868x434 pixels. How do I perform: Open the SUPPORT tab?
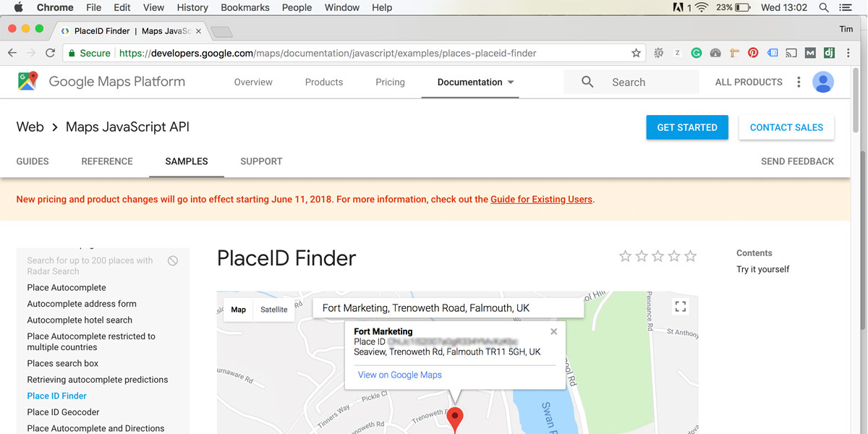(x=261, y=161)
